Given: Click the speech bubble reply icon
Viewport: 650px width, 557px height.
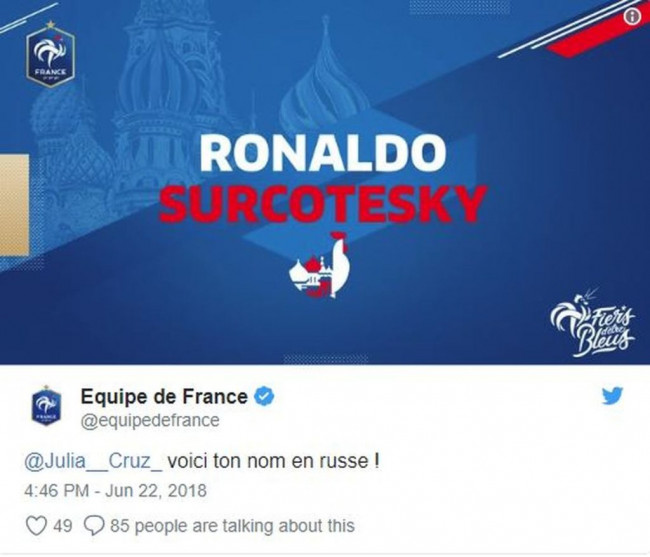Looking at the screenshot, I should [94, 526].
